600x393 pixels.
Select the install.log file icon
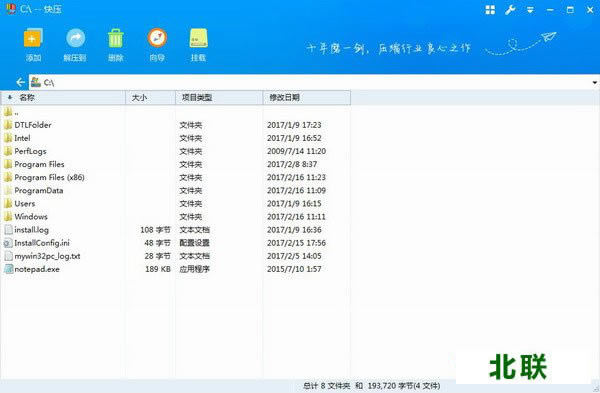8,230
